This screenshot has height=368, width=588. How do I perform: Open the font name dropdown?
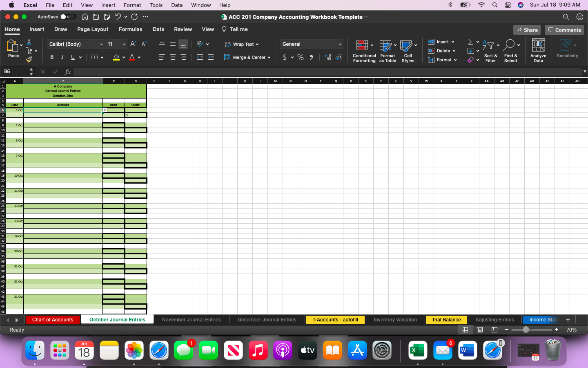click(101, 44)
